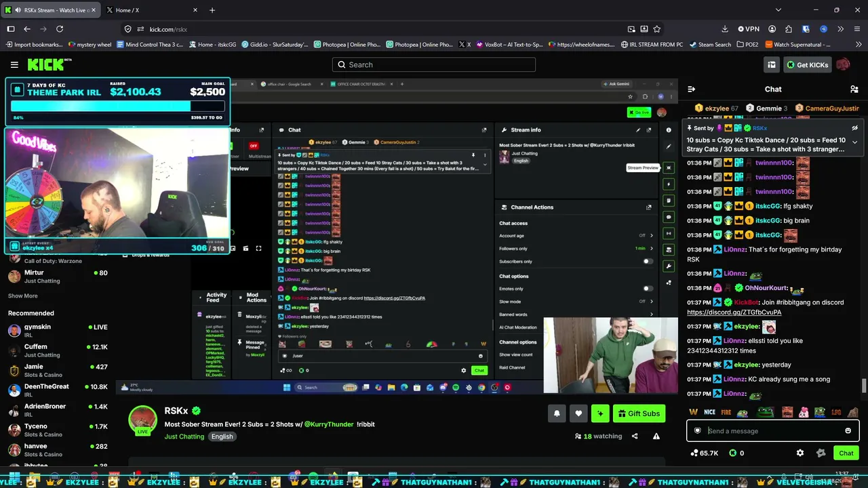Open the mystery wheel bookmark
Viewport: 868px width, 488px height.
[x=90, y=45]
